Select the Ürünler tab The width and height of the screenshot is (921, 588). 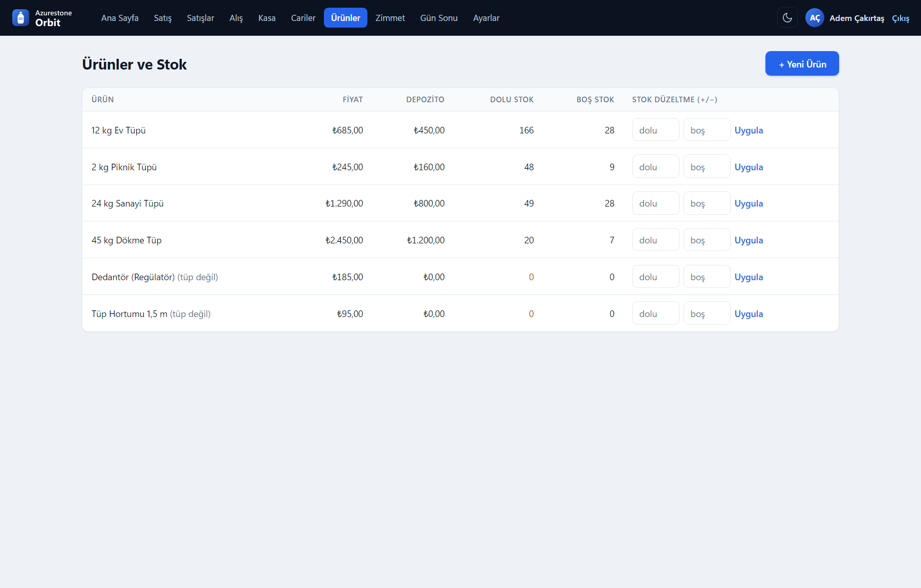[x=345, y=18]
